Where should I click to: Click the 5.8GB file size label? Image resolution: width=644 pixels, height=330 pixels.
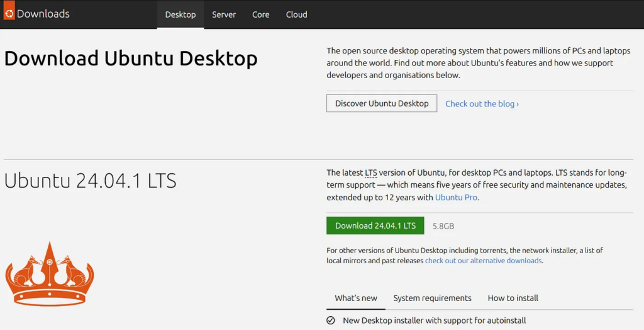443,226
